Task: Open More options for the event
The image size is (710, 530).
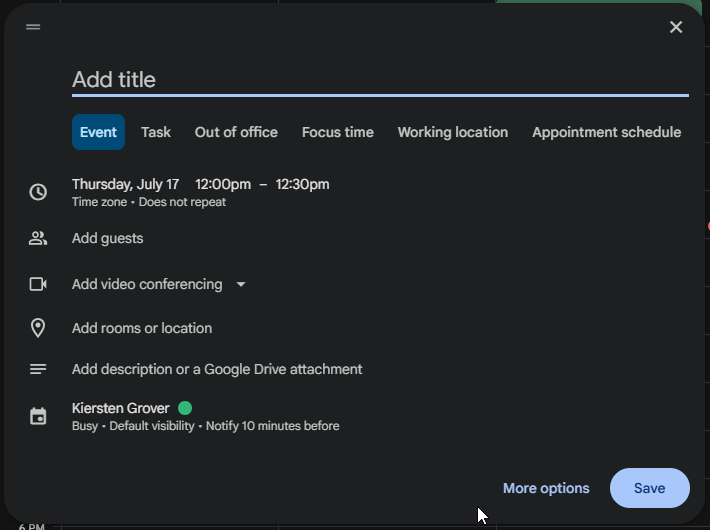Action: pyautogui.click(x=546, y=488)
